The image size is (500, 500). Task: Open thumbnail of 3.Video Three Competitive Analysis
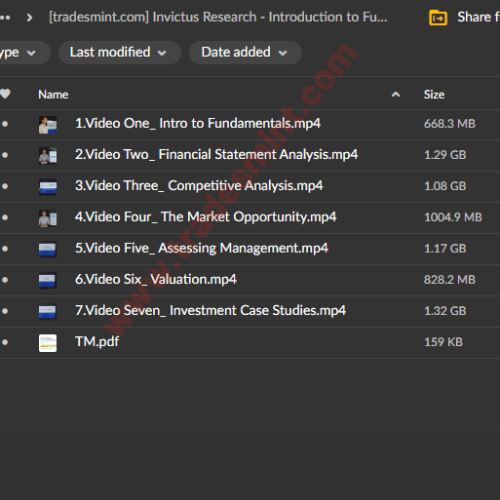(48, 187)
